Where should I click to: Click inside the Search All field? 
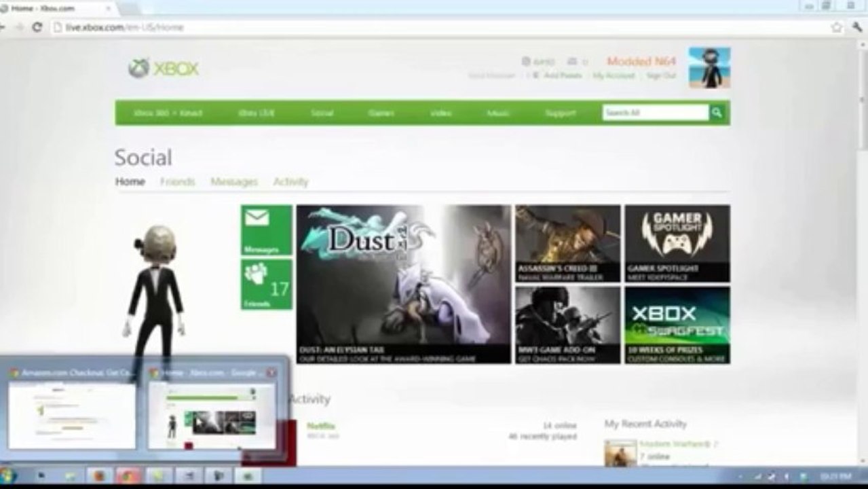tap(656, 113)
